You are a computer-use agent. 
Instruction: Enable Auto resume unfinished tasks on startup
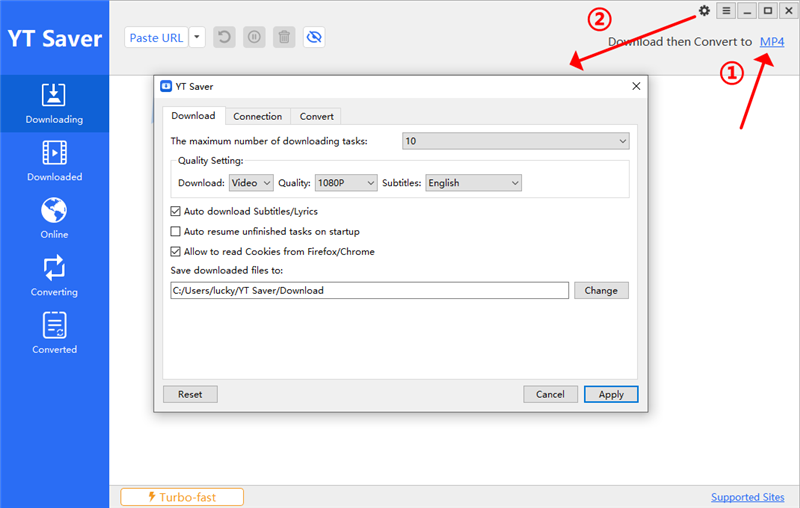tap(176, 232)
